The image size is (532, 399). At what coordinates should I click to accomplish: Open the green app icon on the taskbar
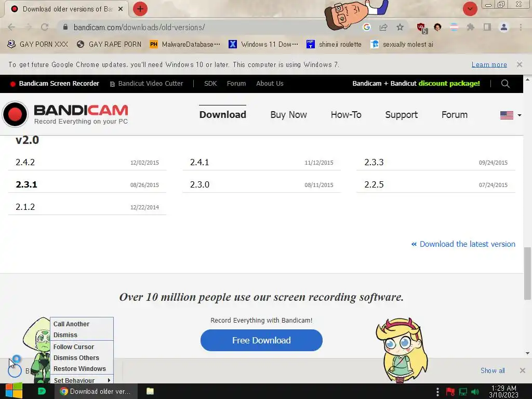pyautogui.click(x=42, y=391)
